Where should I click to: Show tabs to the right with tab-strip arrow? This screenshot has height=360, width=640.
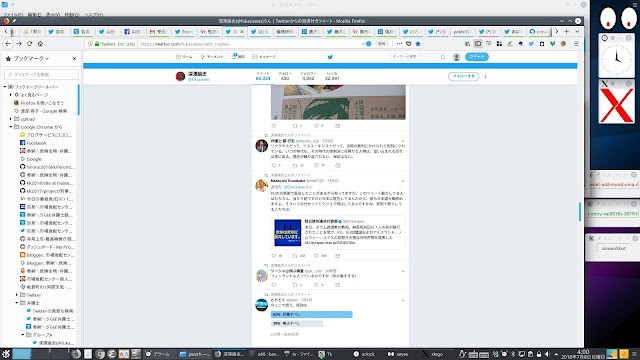pyautogui.click(x=557, y=31)
